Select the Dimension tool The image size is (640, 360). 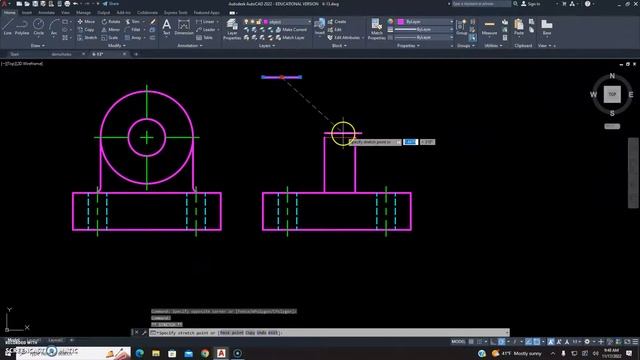click(x=184, y=27)
